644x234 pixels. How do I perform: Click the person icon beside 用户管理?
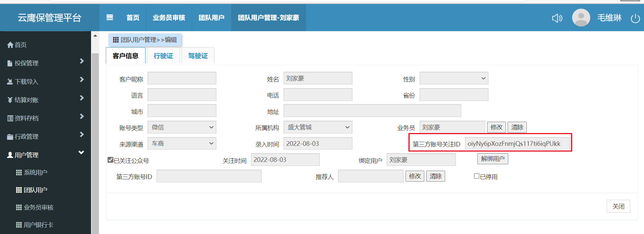pos(10,155)
